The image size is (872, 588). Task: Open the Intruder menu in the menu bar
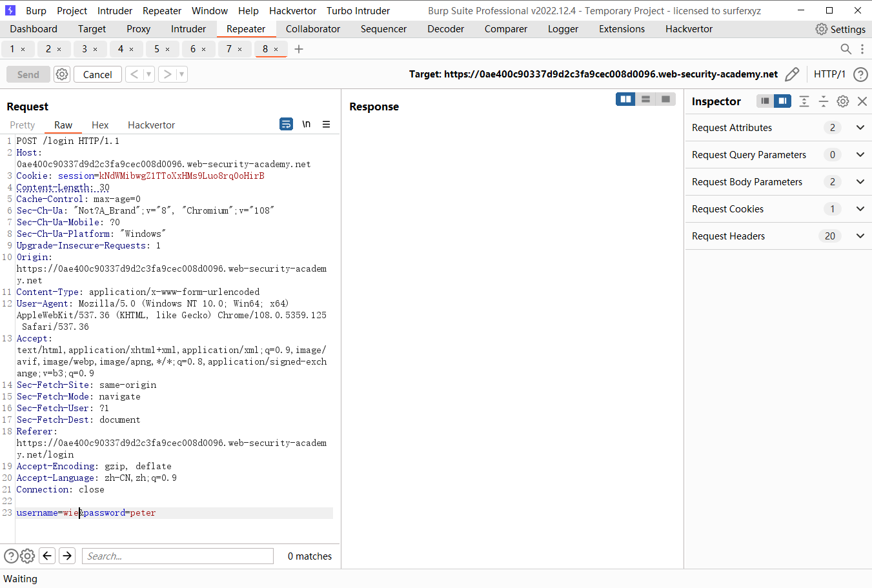pos(115,11)
